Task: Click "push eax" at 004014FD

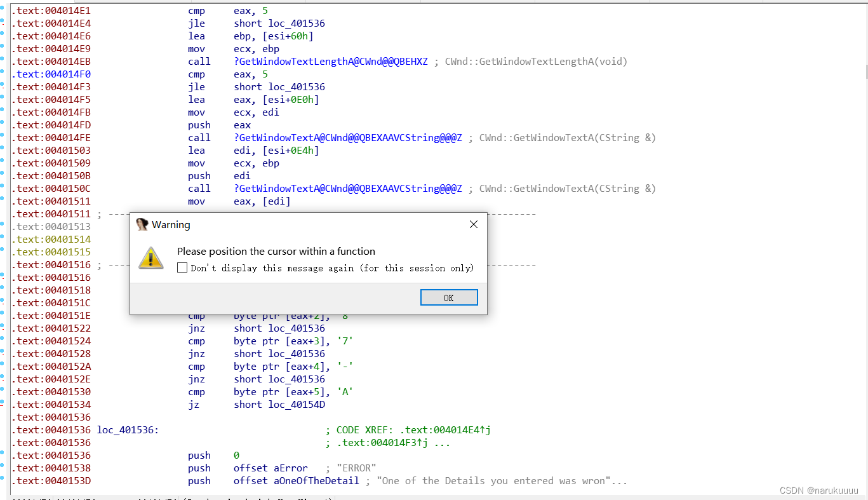Action: click(x=220, y=125)
